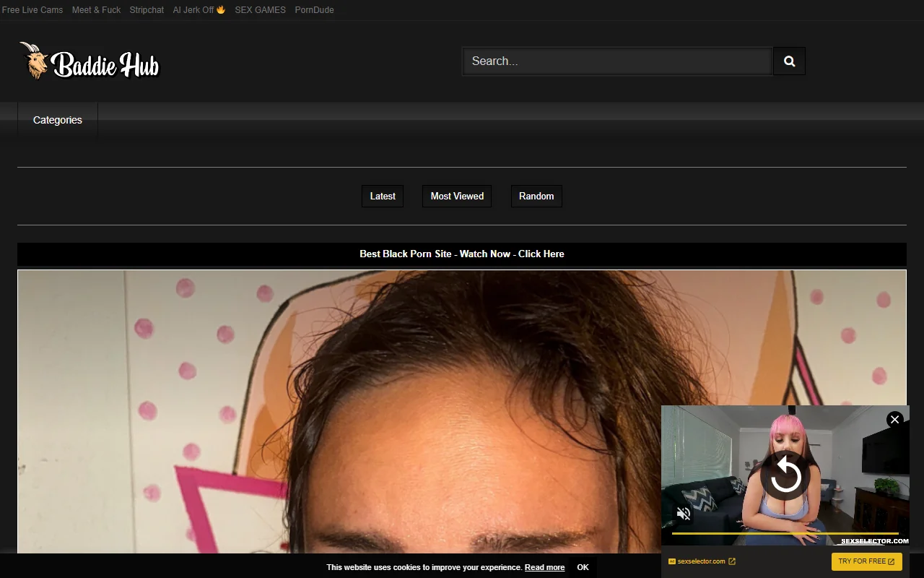
Task: Accept cookies by clicking OK
Action: [582, 567]
